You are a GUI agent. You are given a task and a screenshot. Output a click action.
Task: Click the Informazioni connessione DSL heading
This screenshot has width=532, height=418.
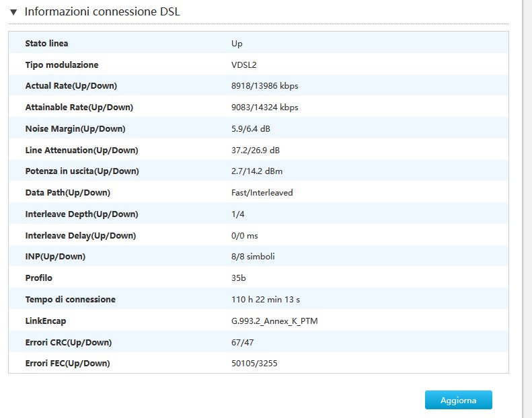click(x=102, y=12)
